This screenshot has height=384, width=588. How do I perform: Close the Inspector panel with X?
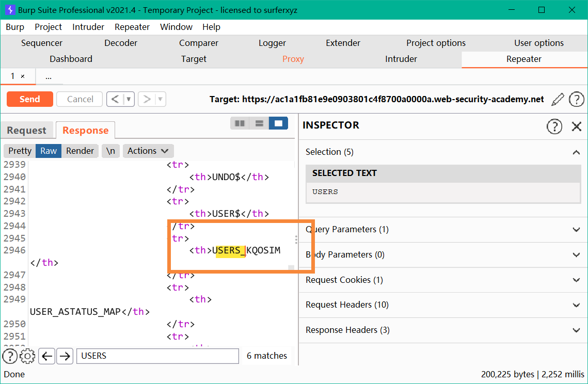576,126
